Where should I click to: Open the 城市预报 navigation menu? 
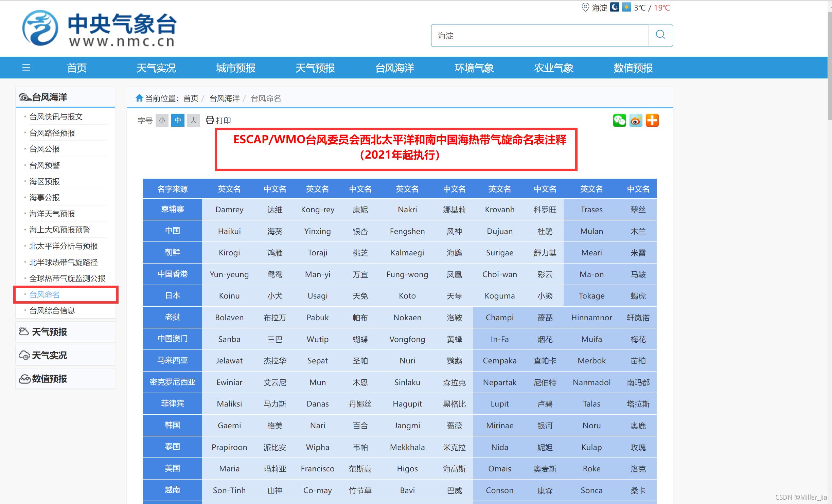click(x=235, y=68)
